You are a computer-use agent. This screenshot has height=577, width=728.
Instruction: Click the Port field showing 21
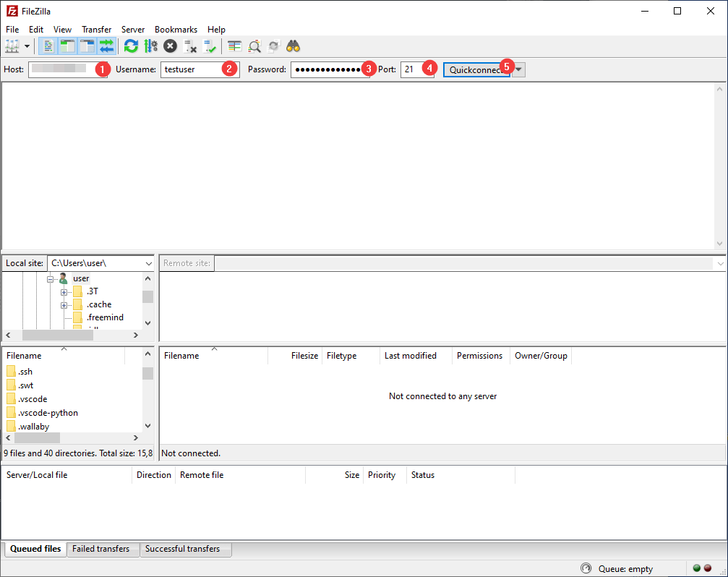tap(417, 69)
